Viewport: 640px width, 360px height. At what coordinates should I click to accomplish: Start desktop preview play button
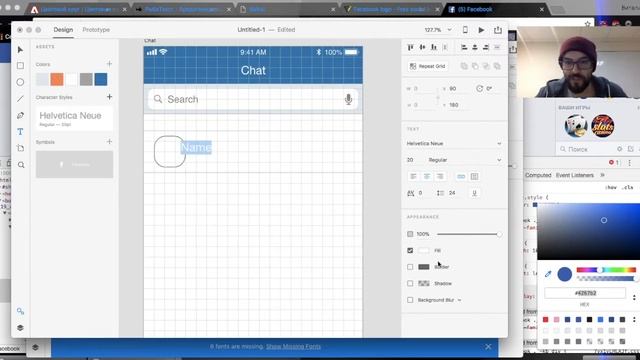(481, 30)
